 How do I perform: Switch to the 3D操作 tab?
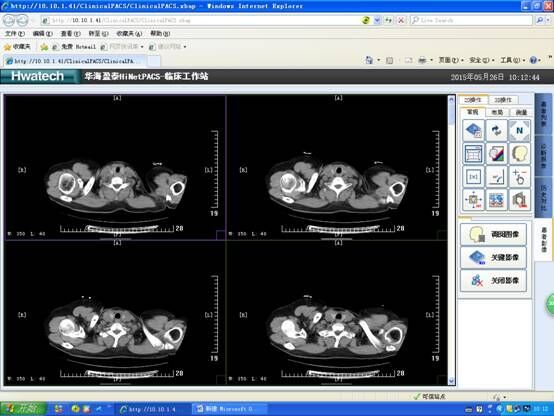(503, 100)
